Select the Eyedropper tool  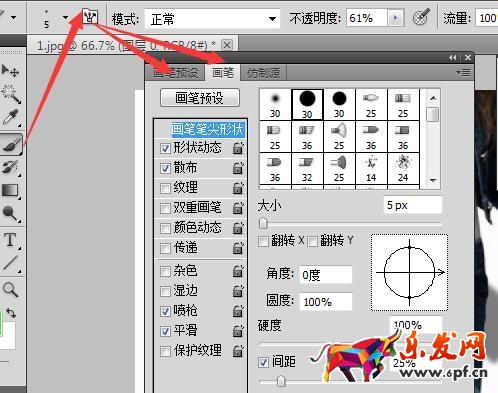[x=10, y=117]
